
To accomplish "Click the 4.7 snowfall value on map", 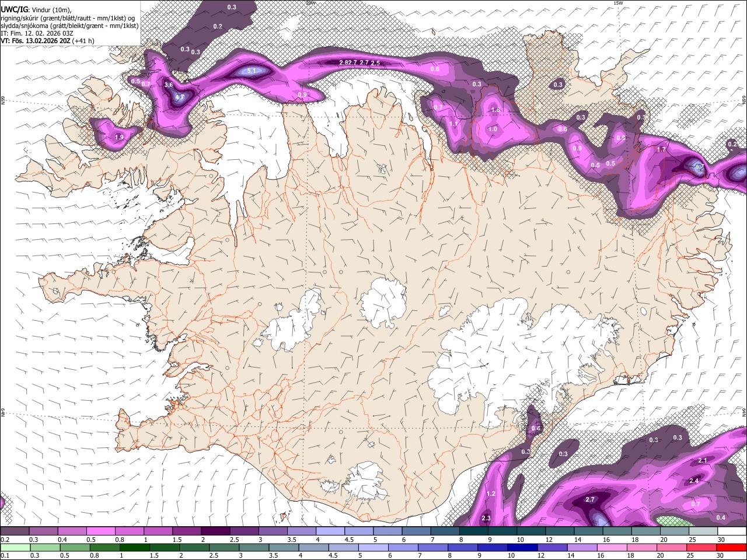I will [180, 97].
